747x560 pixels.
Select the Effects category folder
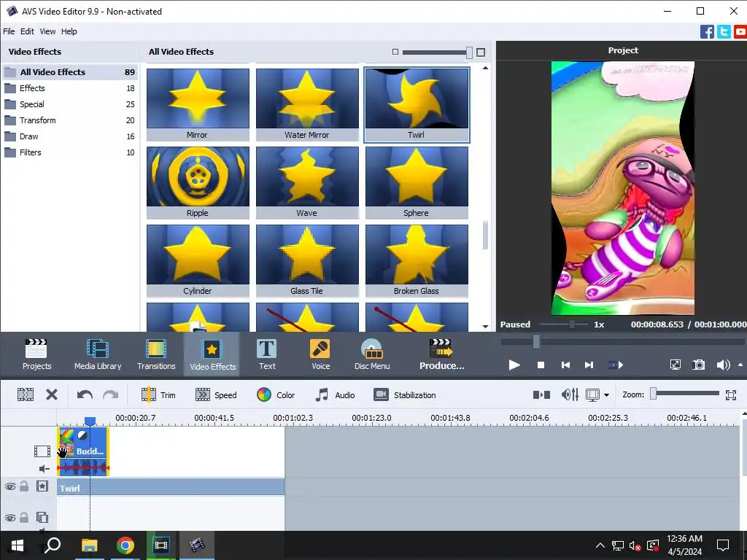(69, 88)
